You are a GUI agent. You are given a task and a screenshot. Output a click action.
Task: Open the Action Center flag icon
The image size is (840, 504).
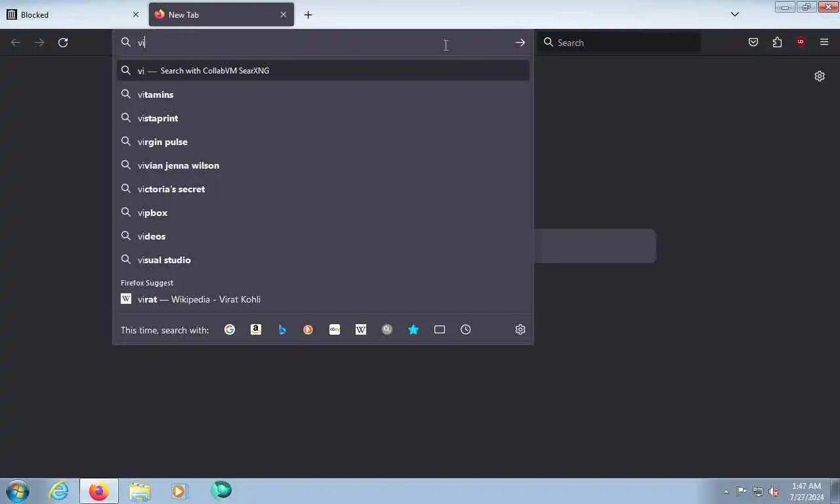point(742,492)
